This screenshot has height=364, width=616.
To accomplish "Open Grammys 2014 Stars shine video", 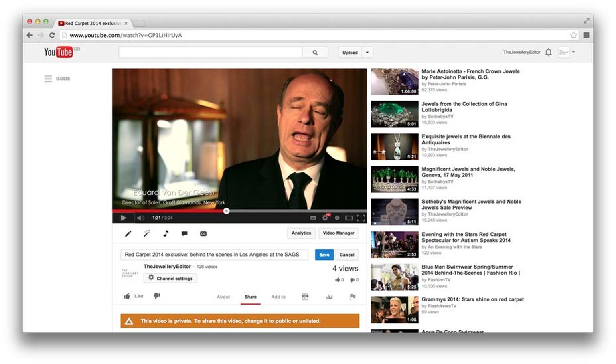I will coord(472,299).
